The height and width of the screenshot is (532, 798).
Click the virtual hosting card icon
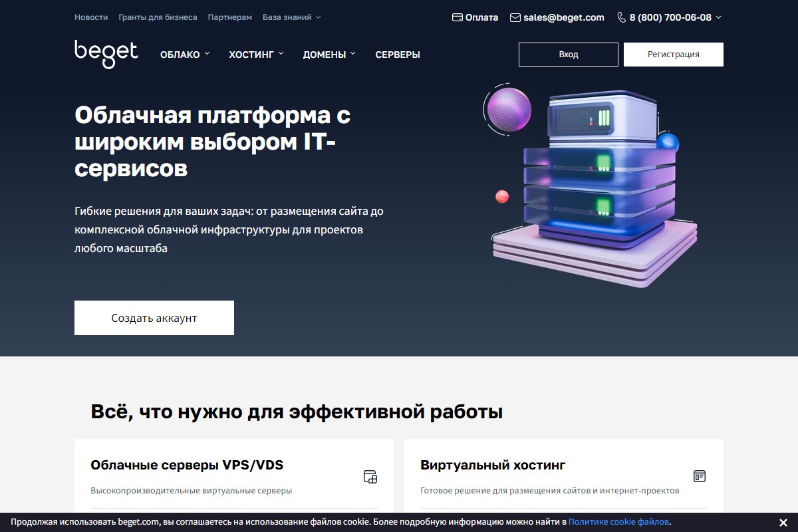tap(699, 476)
